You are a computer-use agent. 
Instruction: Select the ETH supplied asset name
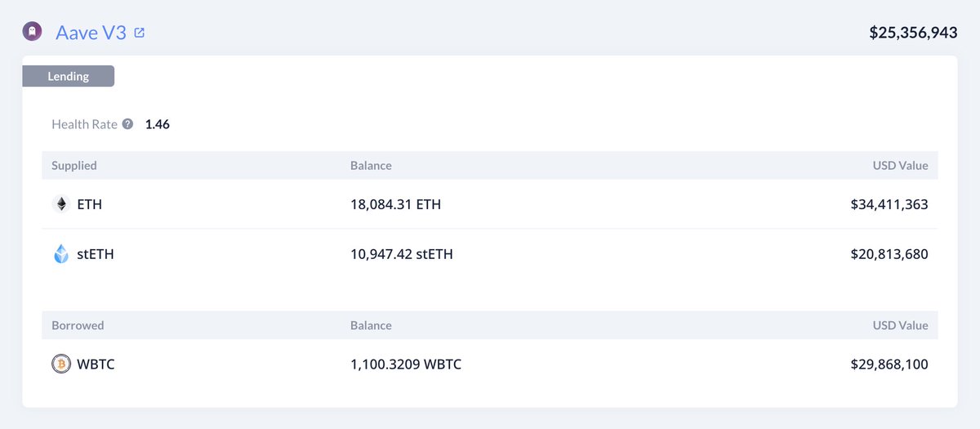(89, 204)
